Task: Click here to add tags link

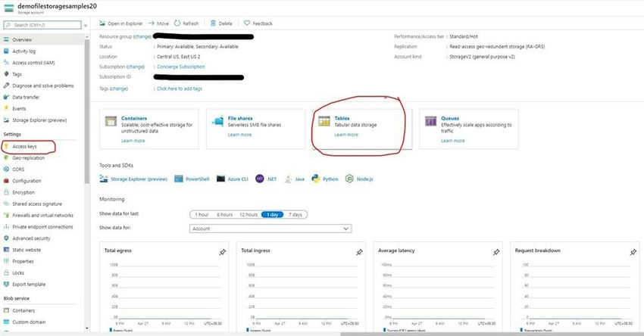Action: point(180,89)
